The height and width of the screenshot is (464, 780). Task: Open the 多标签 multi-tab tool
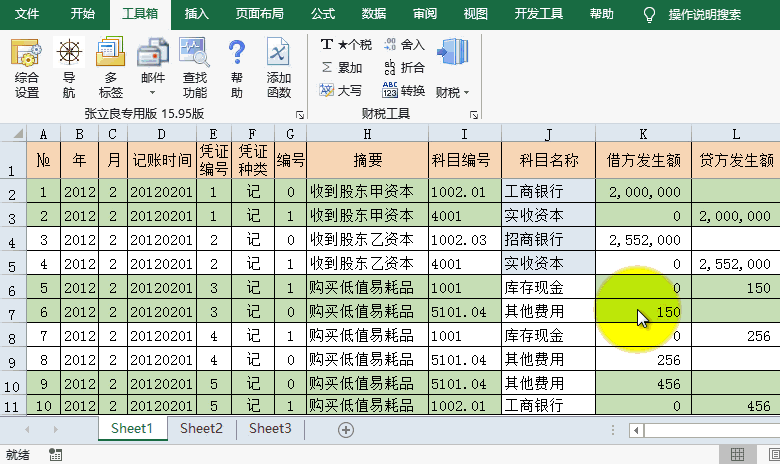click(110, 68)
